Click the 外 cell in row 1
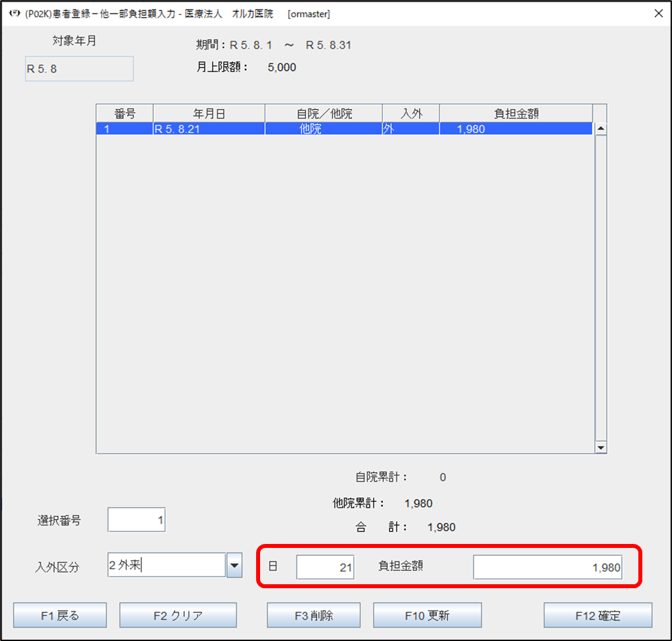The image size is (672, 641). click(x=411, y=129)
